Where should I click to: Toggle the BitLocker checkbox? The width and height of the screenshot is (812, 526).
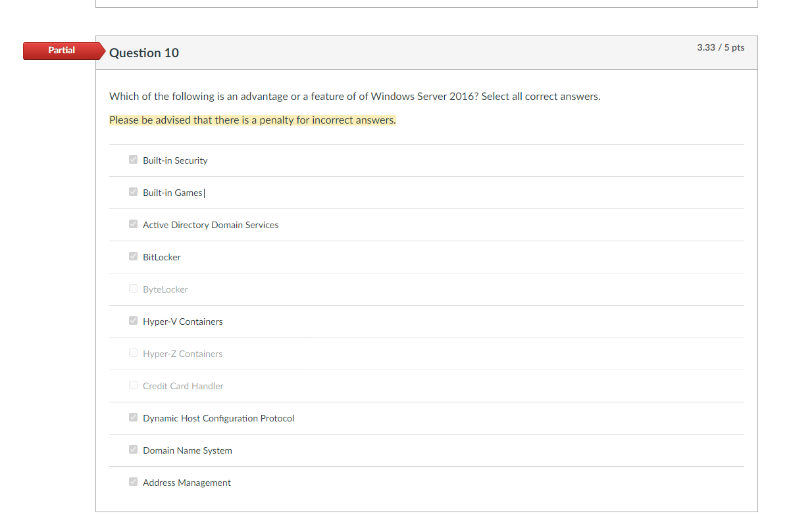[x=133, y=256]
